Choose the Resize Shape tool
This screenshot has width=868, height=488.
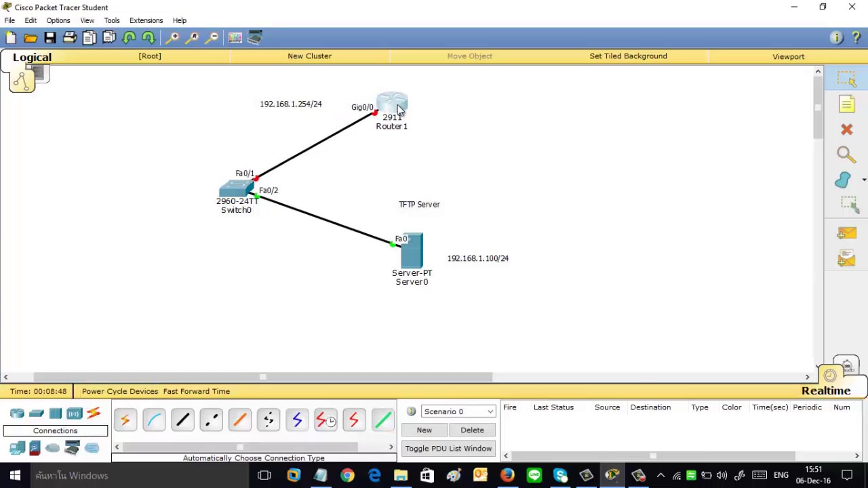[x=848, y=205]
